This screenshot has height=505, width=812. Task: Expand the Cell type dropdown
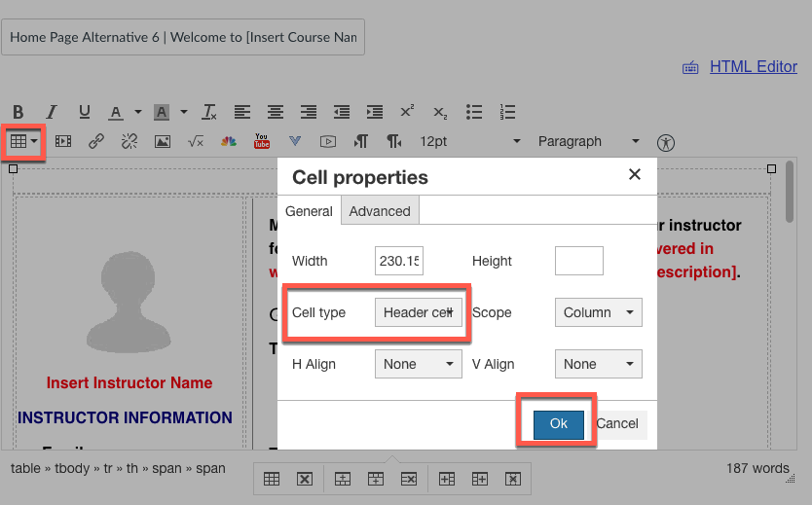click(x=419, y=312)
